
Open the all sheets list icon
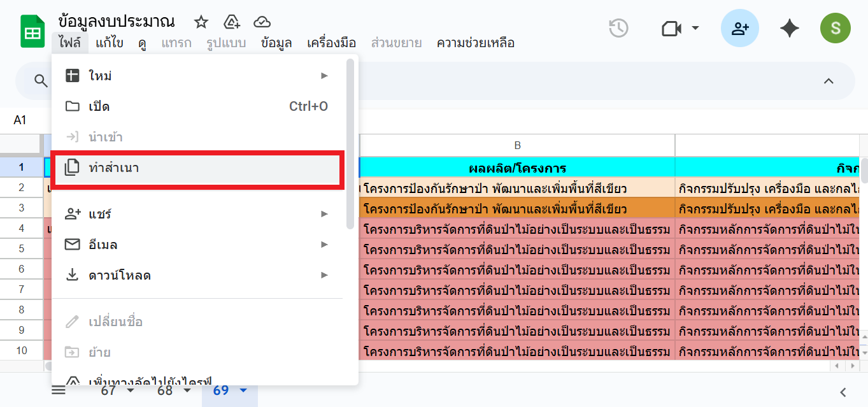59,390
